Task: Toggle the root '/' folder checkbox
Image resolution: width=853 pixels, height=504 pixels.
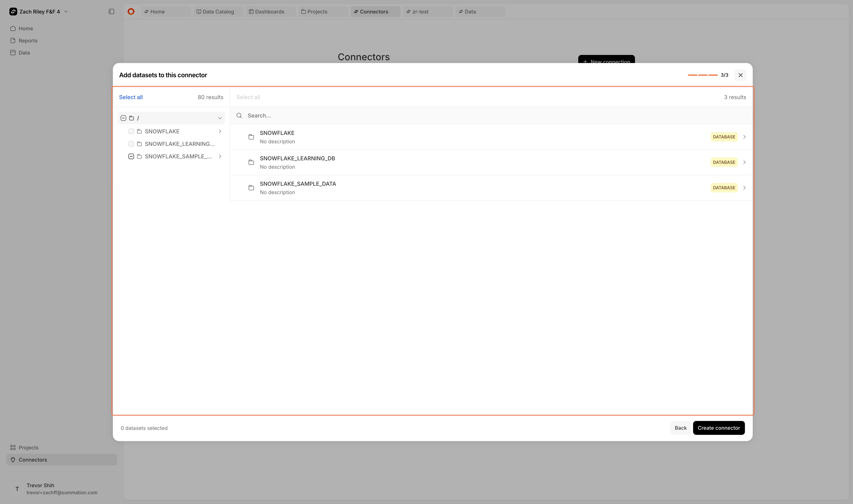Action: [123, 118]
